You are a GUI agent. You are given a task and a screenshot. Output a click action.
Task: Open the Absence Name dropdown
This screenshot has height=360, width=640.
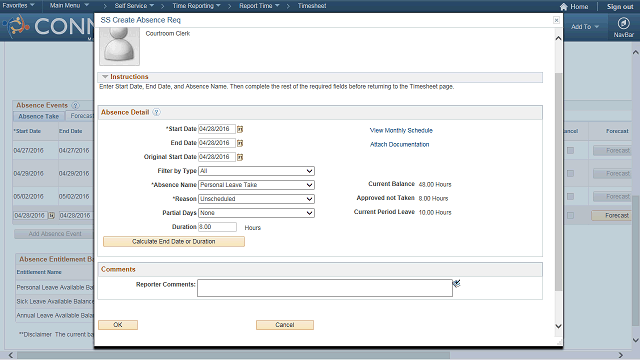click(256, 185)
